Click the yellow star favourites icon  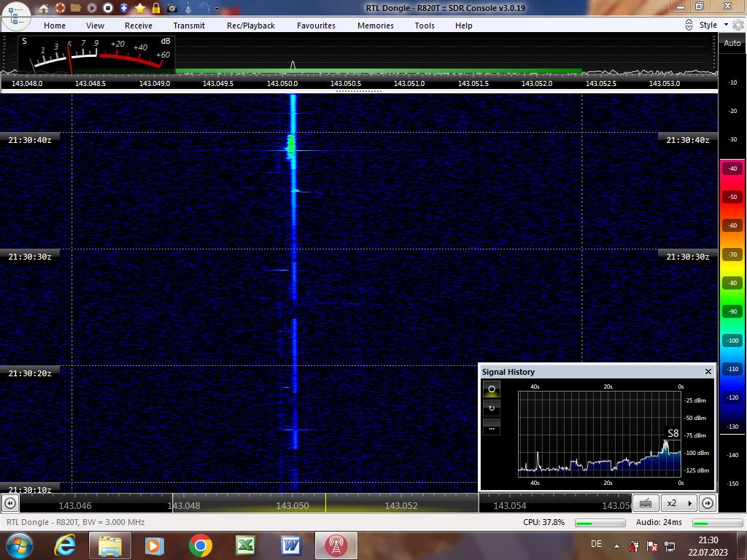(x=140, y=8)
